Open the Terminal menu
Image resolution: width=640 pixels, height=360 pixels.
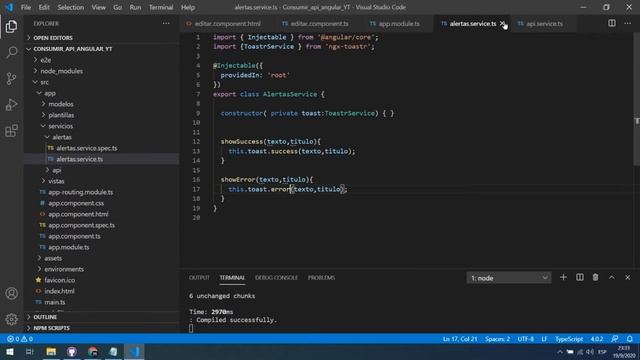click(x=161, y=7)
